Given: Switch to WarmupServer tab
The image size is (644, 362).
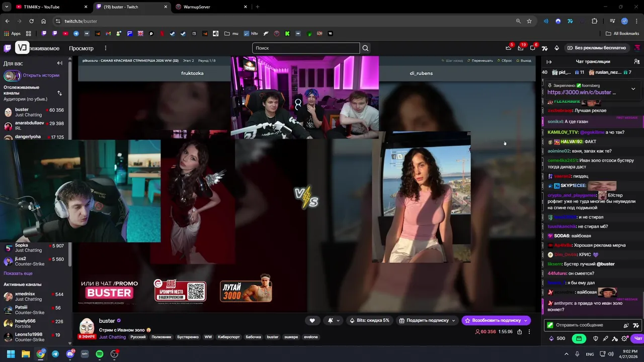Looking at the screenshot, I should (211, 7).
